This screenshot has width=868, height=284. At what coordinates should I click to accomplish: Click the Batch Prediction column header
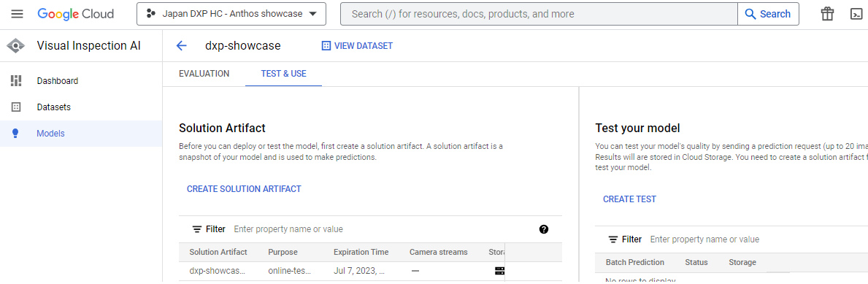(635, 262)
